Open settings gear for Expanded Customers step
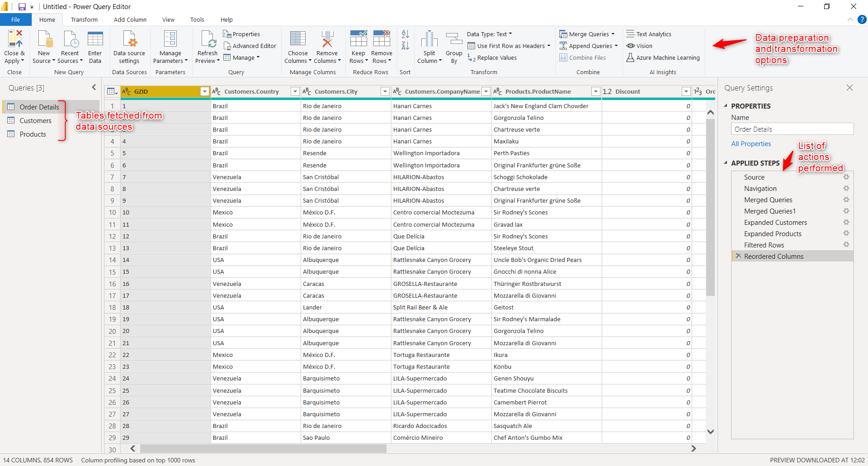868x466 pixels. tap(846, 222)
